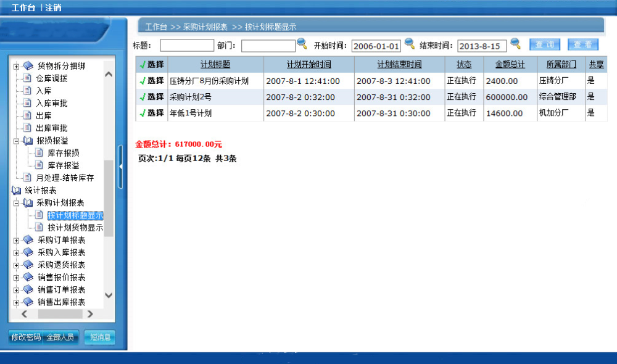
Task: Click the 查看 view button
Action: coord(583,44)
